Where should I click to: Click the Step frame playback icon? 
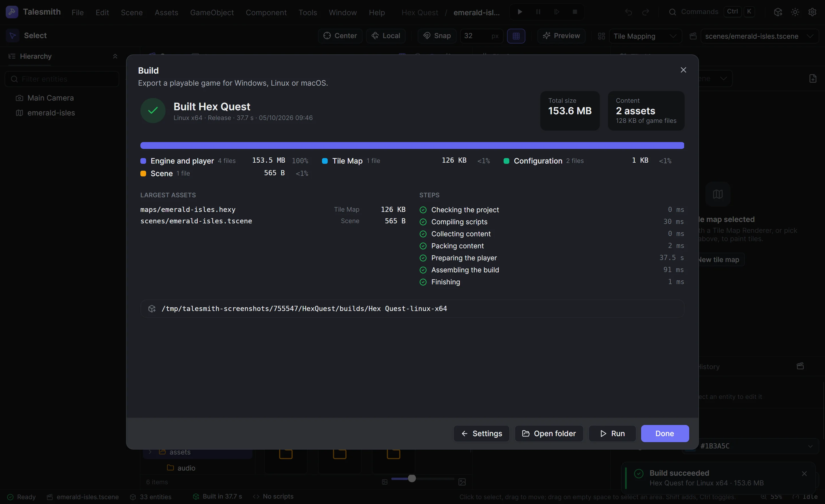click(557, 12)
